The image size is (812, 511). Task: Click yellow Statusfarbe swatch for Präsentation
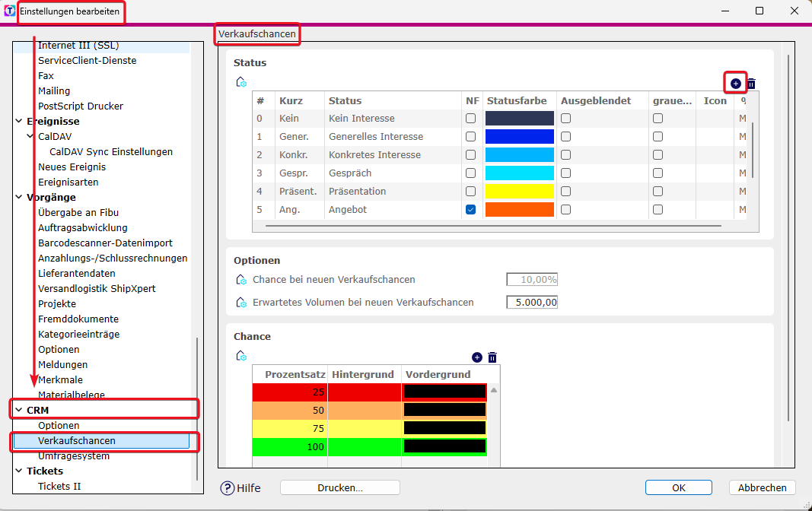coord(520,192)
